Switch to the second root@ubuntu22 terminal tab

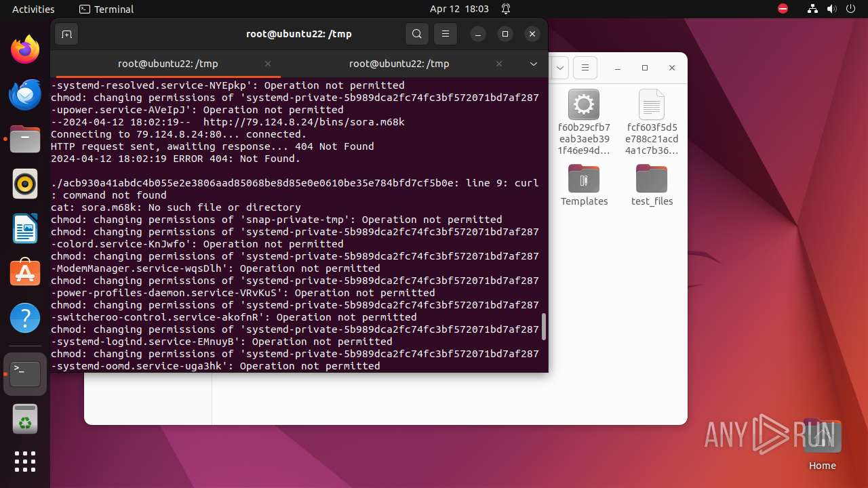pyautogui.click(x=399, y=64)
